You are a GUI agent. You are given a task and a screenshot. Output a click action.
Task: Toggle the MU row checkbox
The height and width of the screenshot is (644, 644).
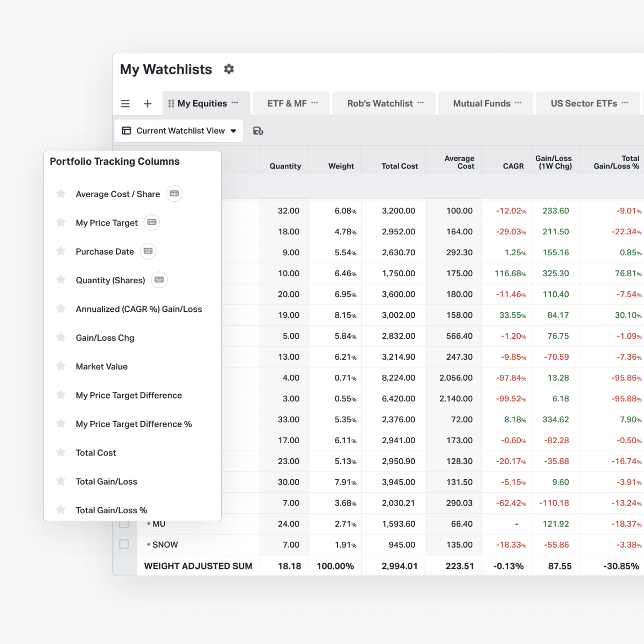[x=124, y=524]
